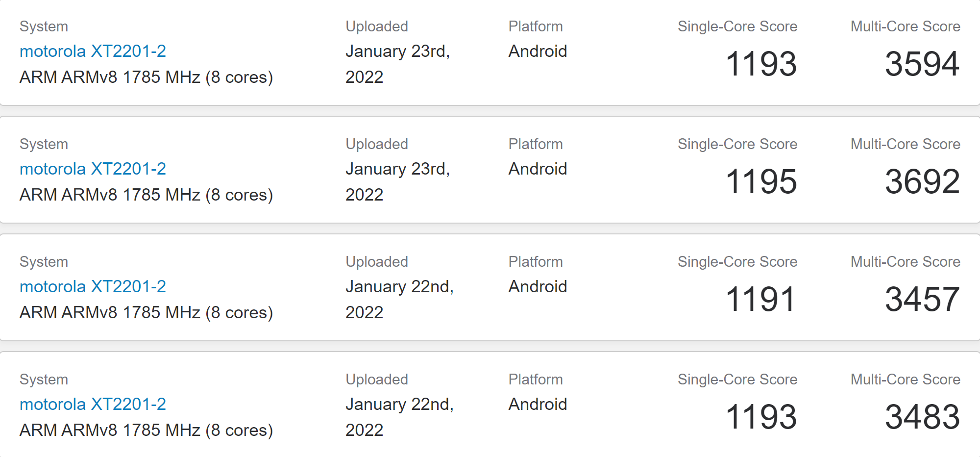Click the Android platform text in the 3457 result
980x457 pixels.
538,286
